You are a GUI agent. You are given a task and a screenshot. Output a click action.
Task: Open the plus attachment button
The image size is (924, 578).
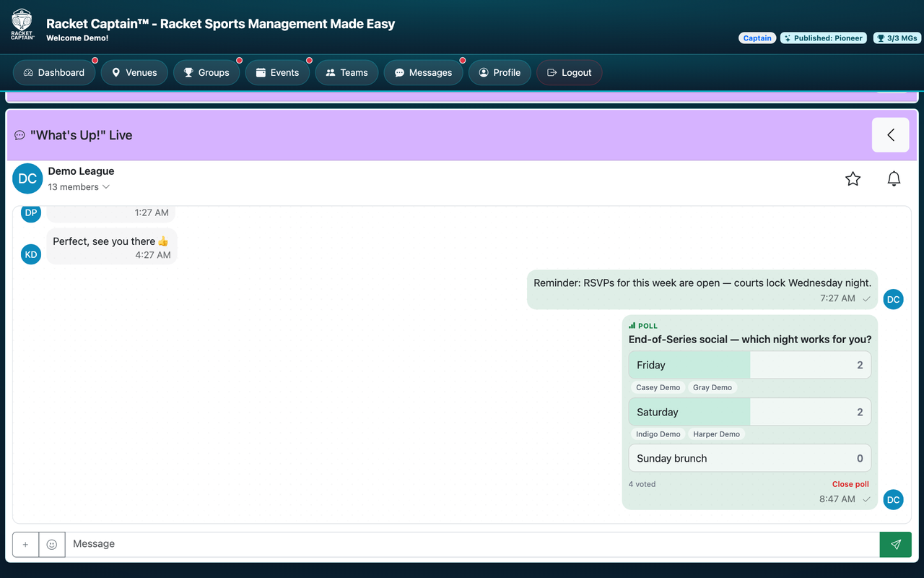point(25,545)
